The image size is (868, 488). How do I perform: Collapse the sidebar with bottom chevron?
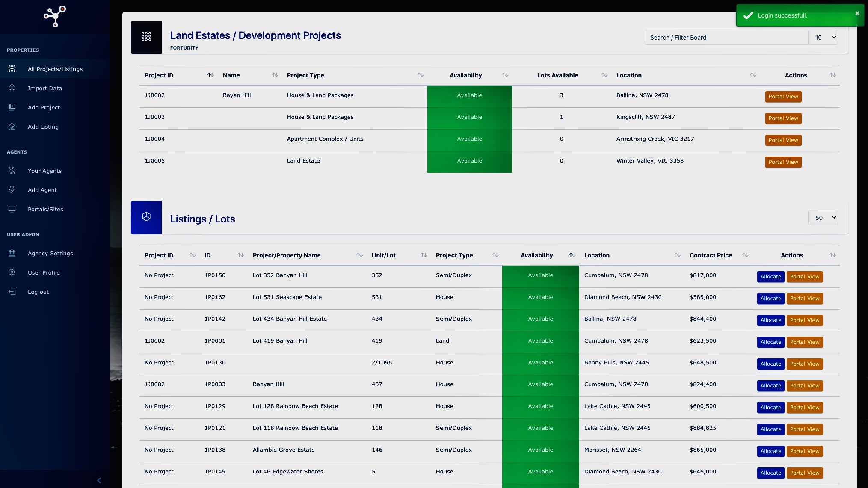(x=99, y=480)
